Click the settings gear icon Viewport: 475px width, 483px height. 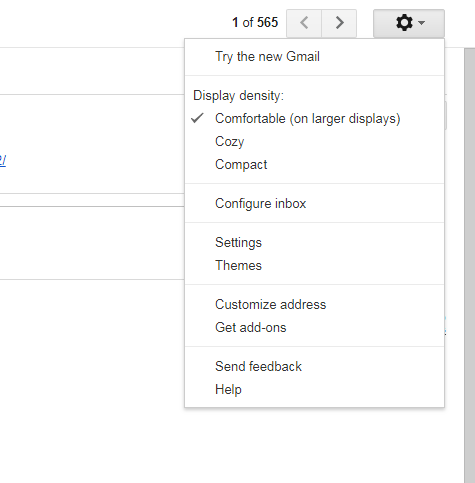pos(404,23)
